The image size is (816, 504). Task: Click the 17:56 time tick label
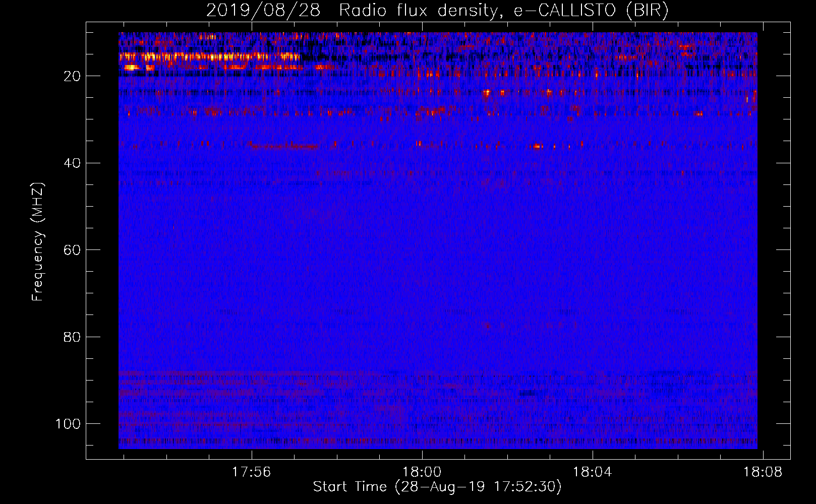[x=251, y=472]
